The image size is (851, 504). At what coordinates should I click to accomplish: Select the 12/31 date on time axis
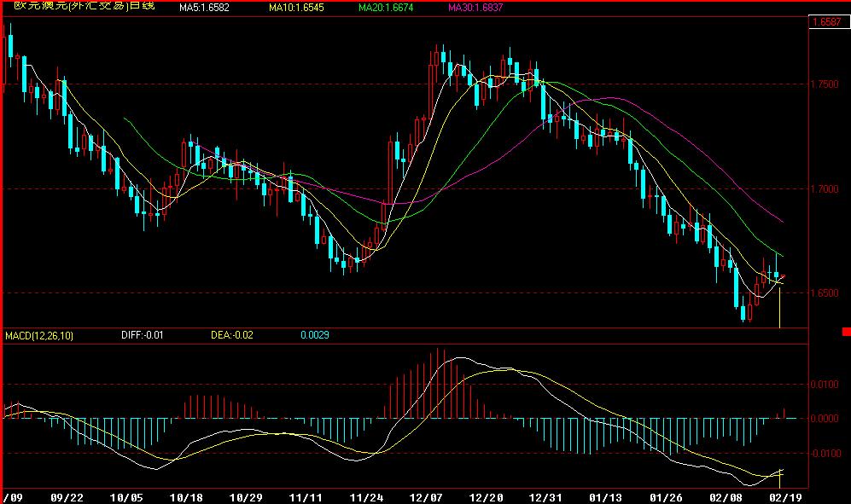point(545,497)
